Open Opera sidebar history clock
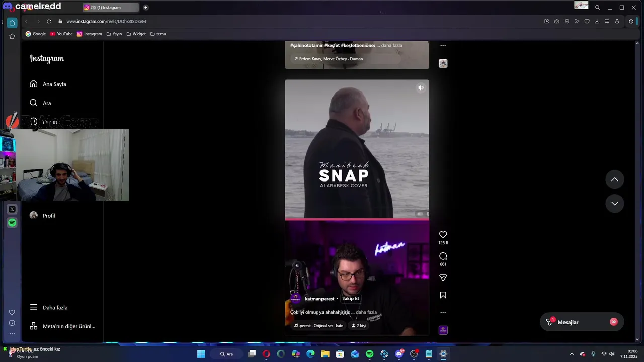Viewport: 644px width, 362px height. 12,323
